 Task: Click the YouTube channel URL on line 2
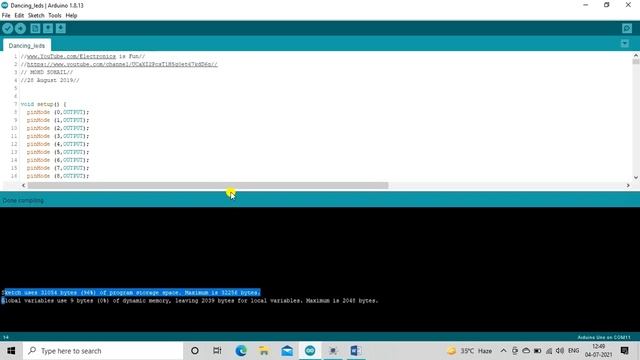coord(122,64)
